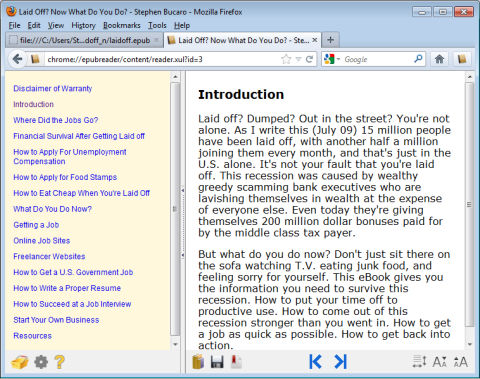Bookmark this page with star icon

[286, 59]
